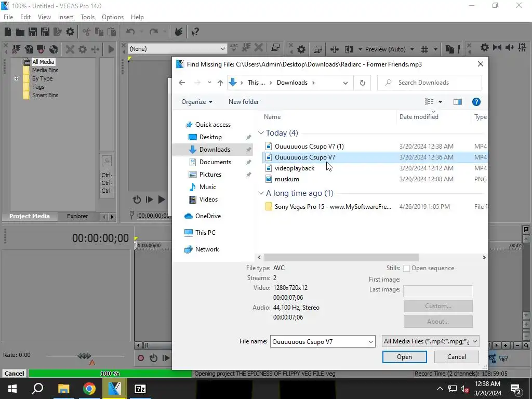Open the view mode dropdown arrow
532x399 pixels.
pos(440,102)
